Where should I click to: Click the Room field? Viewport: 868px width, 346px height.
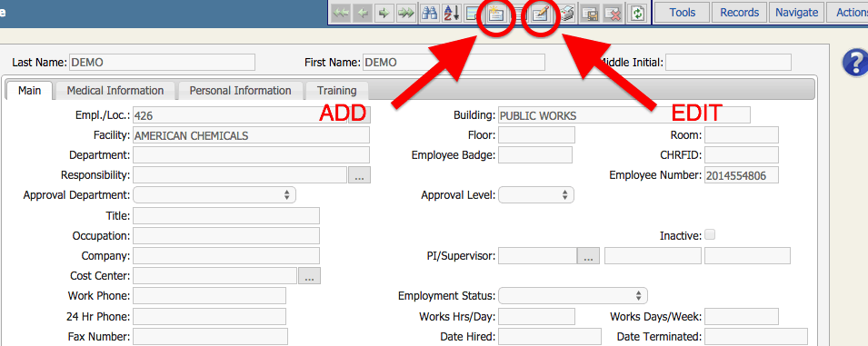742,135
